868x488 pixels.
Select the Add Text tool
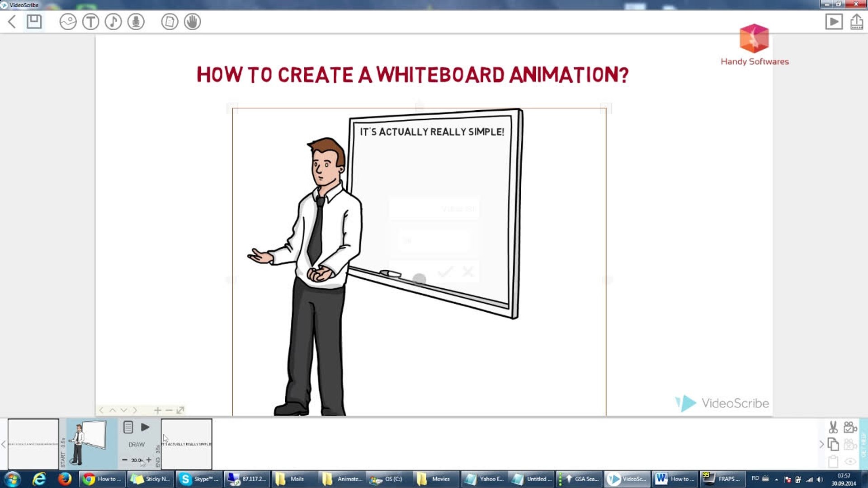tap(90, 21)
